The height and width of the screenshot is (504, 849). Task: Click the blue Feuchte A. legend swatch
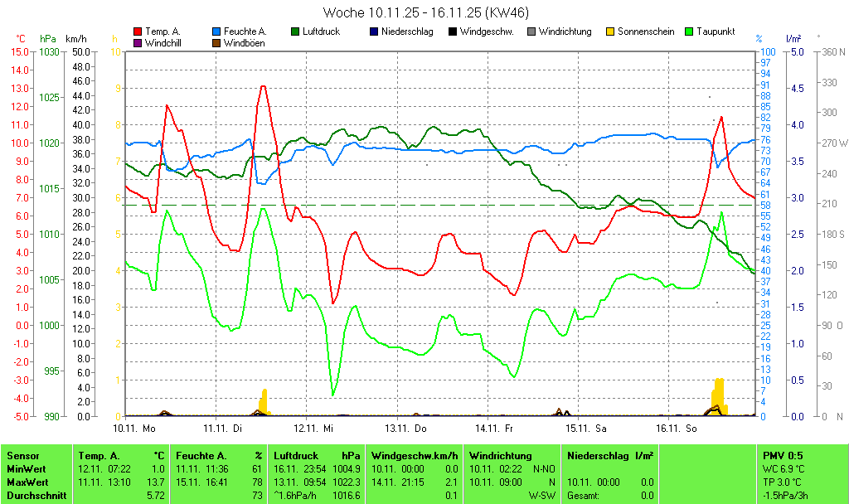[x=217, y=31]
